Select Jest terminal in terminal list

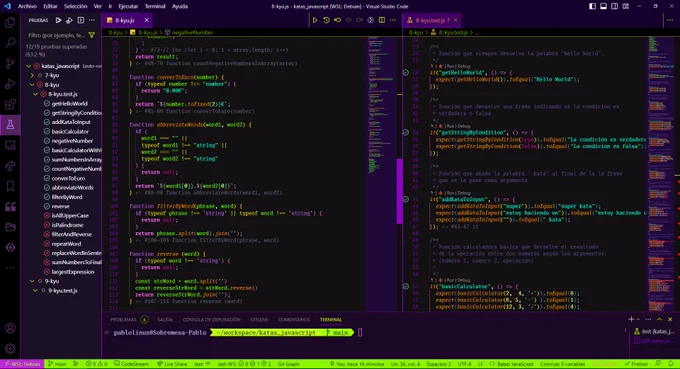point(654,331)
